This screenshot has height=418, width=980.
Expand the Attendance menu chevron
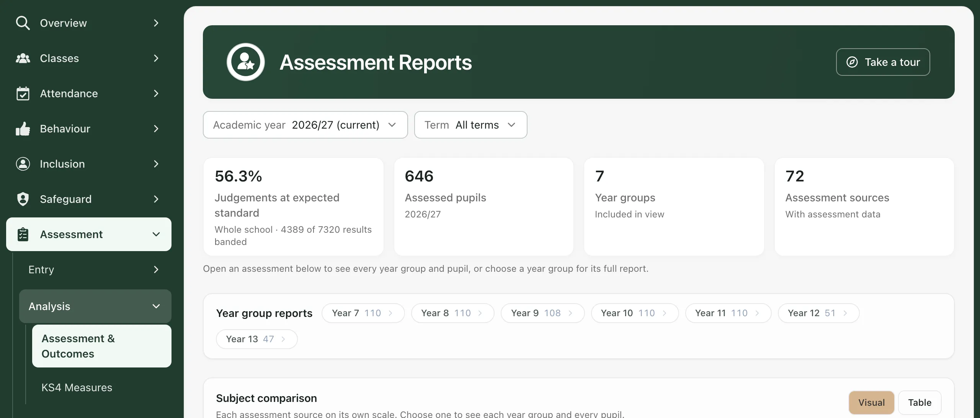click(156, 93)
